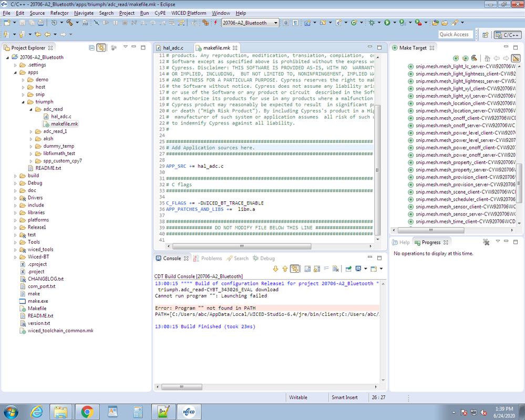Click the Clear Console icon

point(336,269)
